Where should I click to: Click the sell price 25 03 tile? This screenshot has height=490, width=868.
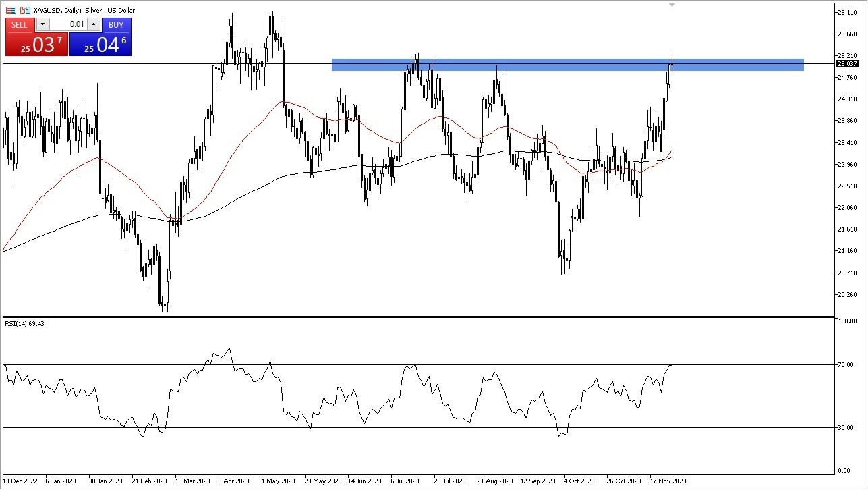tap(36, 45)
